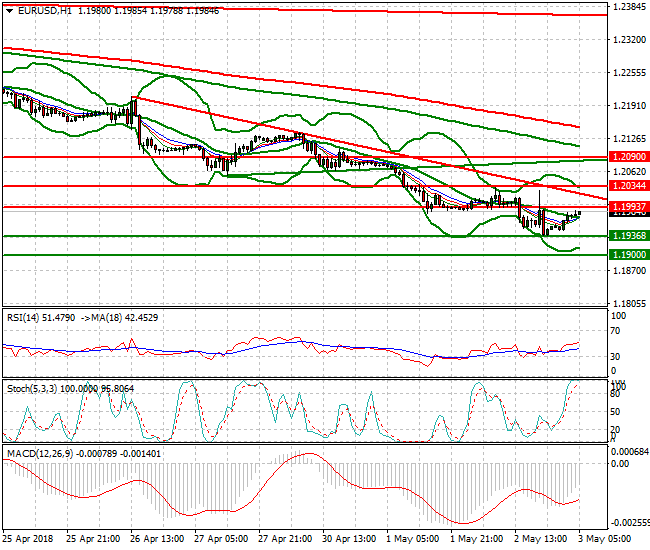Click the chart menu triangle beside EURUSD,H1

coord(10,12)
